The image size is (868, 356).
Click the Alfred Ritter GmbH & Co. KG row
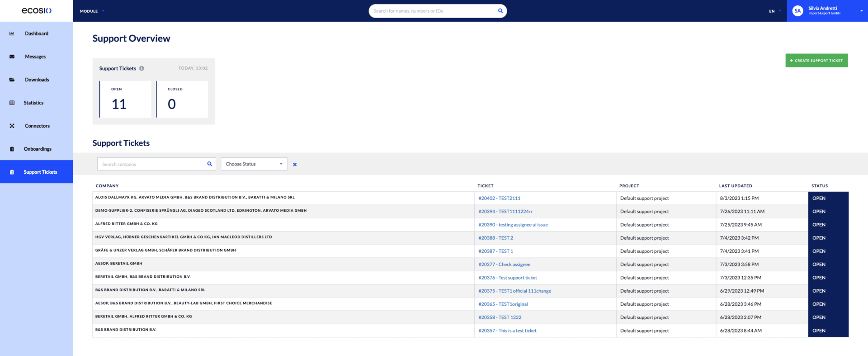283,224
